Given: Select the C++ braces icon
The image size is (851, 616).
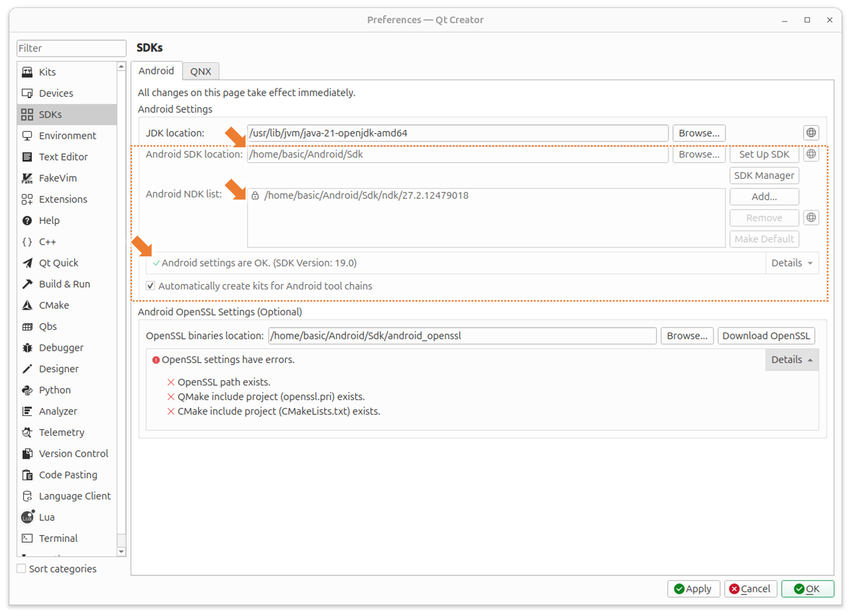Looking at the screenshot, I should tap(27, 241).
